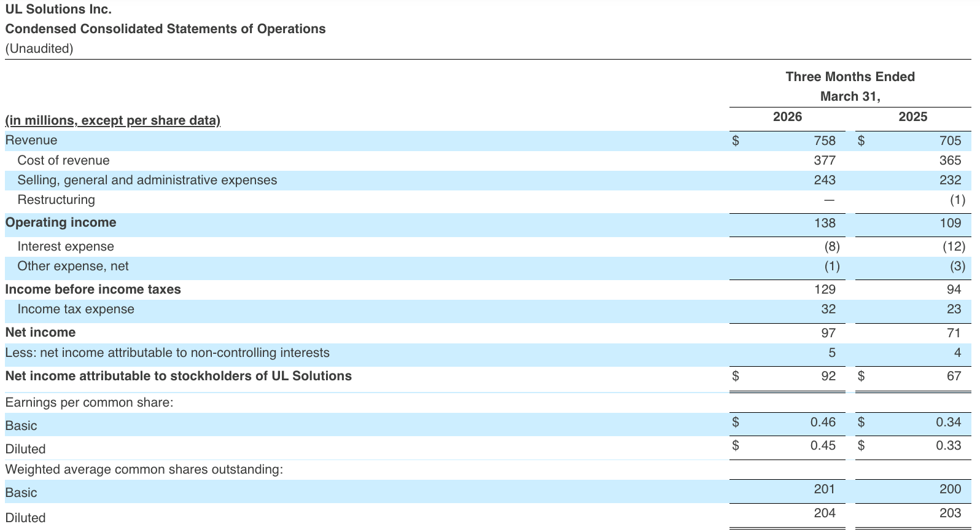Image resolution: width=980 pixels, height=532 pixels.
Task: Click 'Net income attributable to stockholders of UL Solutions'
Action: click(178, 376)
